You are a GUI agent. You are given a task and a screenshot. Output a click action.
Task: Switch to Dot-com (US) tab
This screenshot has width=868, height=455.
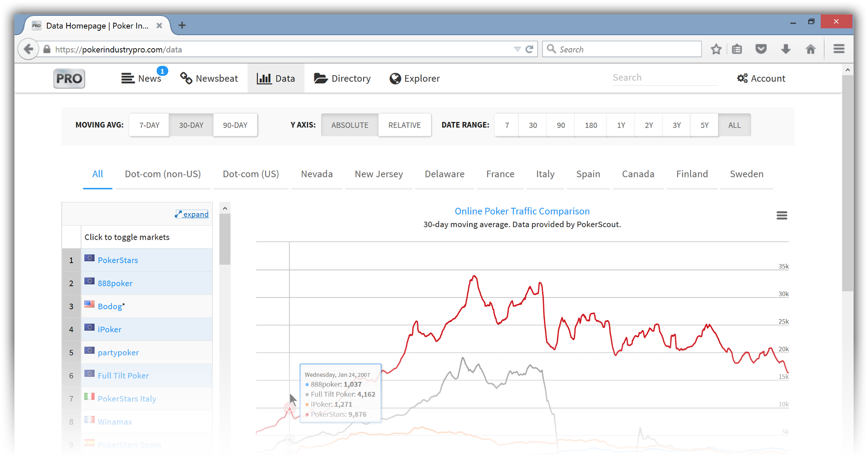click(x=251, y=174)
